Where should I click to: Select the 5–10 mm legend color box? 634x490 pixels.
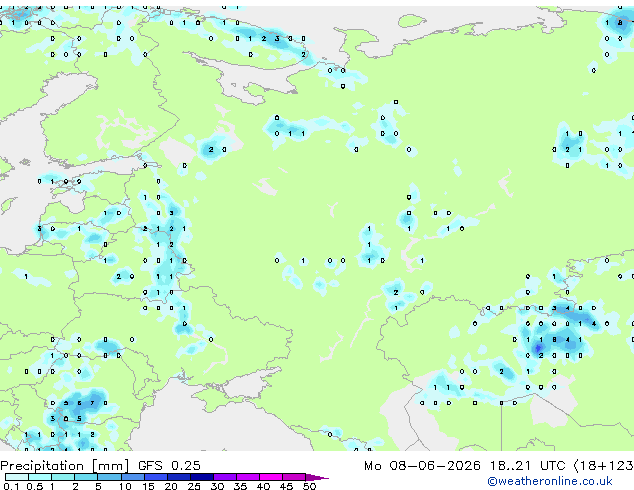[109, 477]
